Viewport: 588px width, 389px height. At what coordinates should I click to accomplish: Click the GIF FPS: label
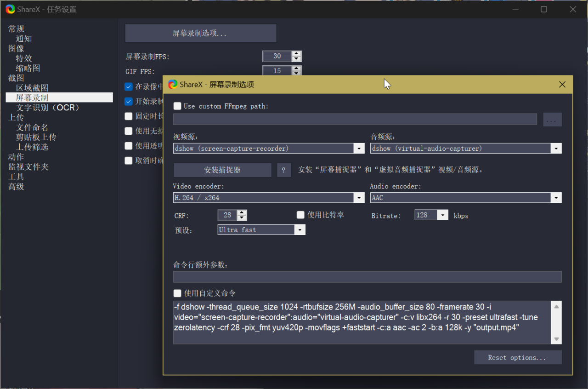pyautogui.click(x=140, y=72)
